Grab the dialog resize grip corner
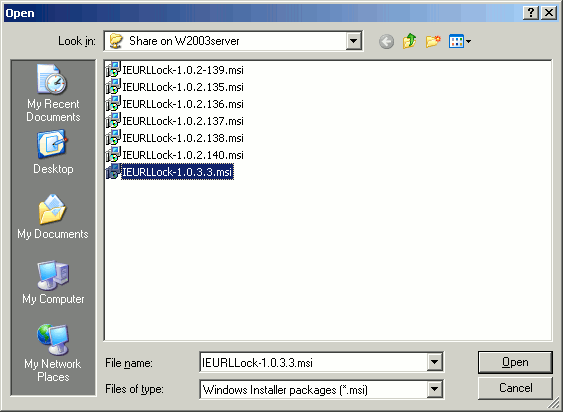The height and width of the screenshot is (412, 563). [x=555, y=404]
